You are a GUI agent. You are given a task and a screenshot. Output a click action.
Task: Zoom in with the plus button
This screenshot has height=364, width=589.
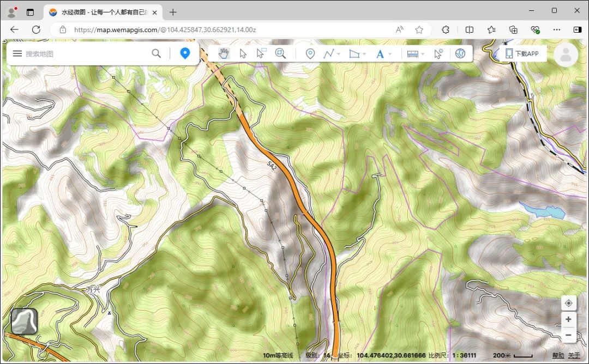[569, 319]
